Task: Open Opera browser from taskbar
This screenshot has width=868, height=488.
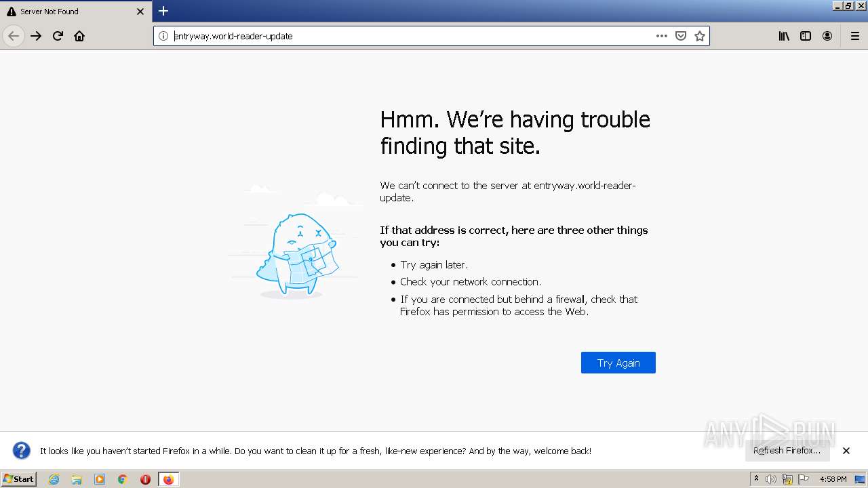Action: tap(145, 479)
